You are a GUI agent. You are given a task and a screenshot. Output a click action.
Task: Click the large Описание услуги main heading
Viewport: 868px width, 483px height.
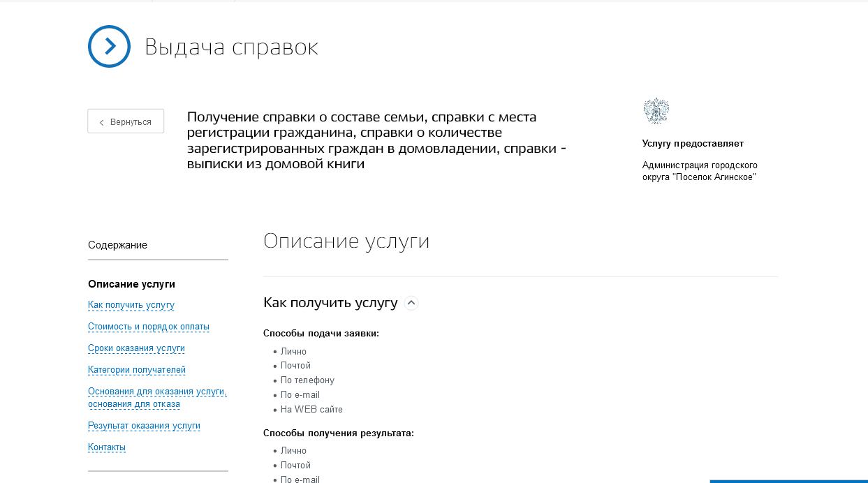pyautogui.click(x=346, y=241)
